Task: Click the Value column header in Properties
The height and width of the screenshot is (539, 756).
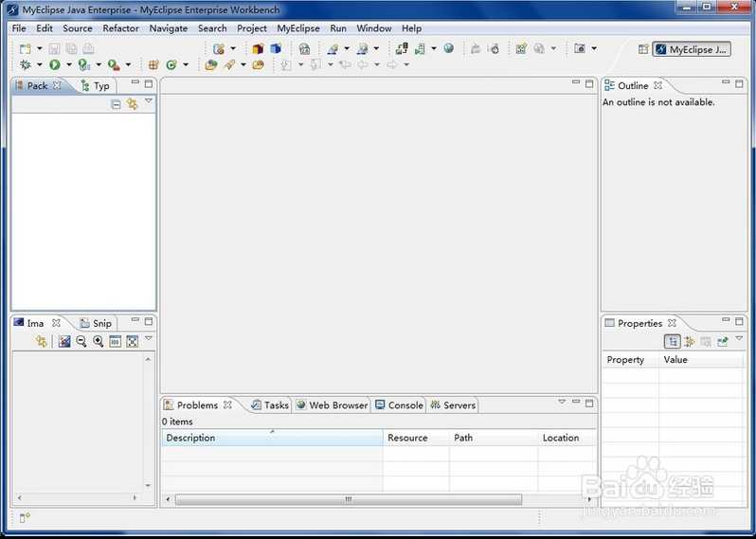Action: point(701,360)
